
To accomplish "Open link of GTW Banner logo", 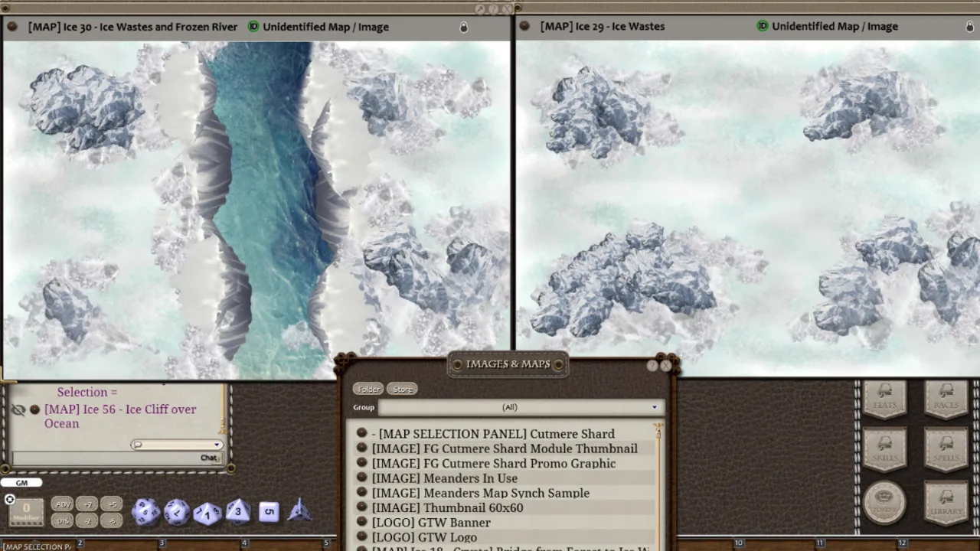I will (361, 523).
